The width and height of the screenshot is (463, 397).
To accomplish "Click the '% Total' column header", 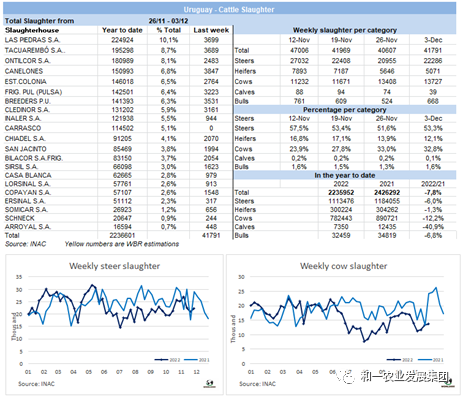I will (169, 30).
